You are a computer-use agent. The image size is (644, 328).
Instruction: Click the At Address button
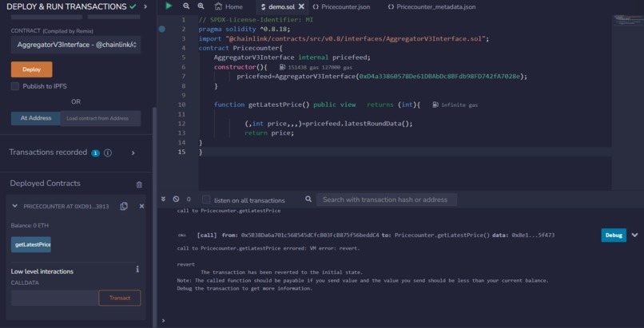(36, 118)
